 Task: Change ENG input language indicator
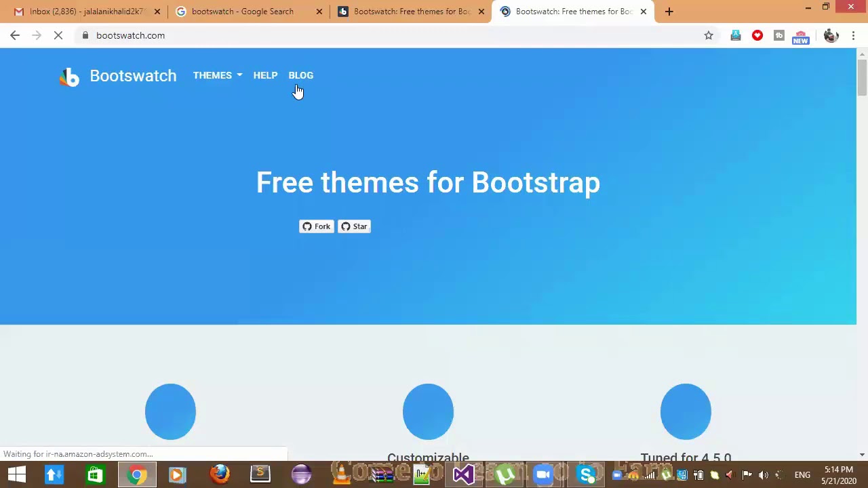802,475
